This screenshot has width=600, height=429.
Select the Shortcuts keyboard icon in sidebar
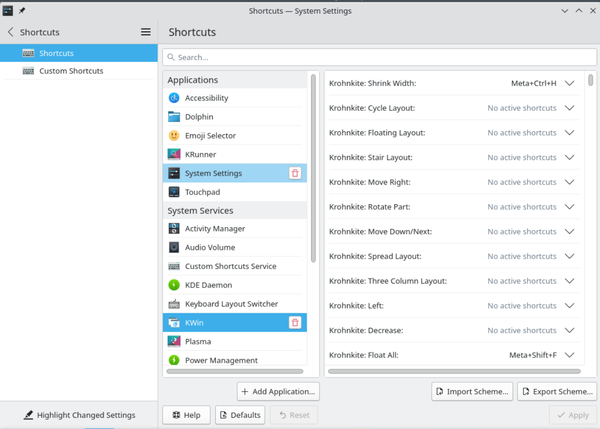click(28, 53)
